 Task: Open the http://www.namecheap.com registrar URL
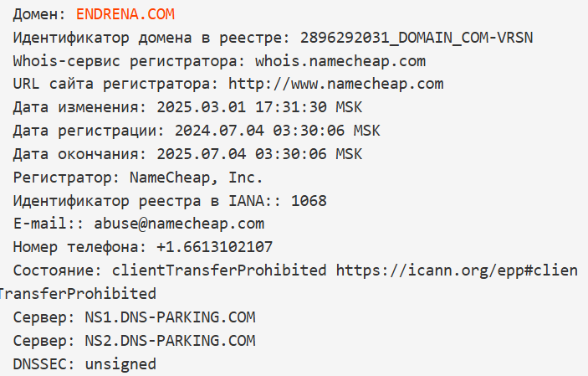tap(335, 84)
